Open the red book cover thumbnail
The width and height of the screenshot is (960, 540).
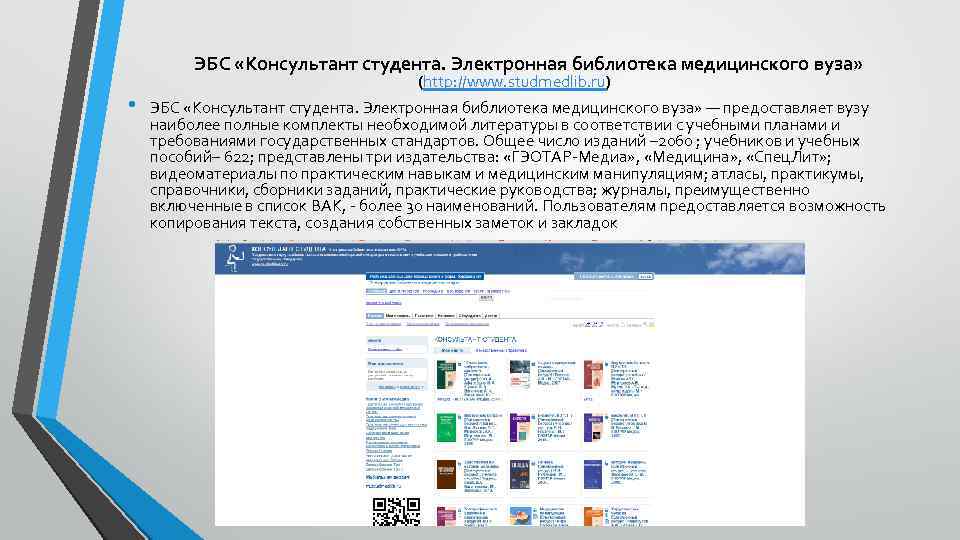pyautogui.click(x=593, y=375)
